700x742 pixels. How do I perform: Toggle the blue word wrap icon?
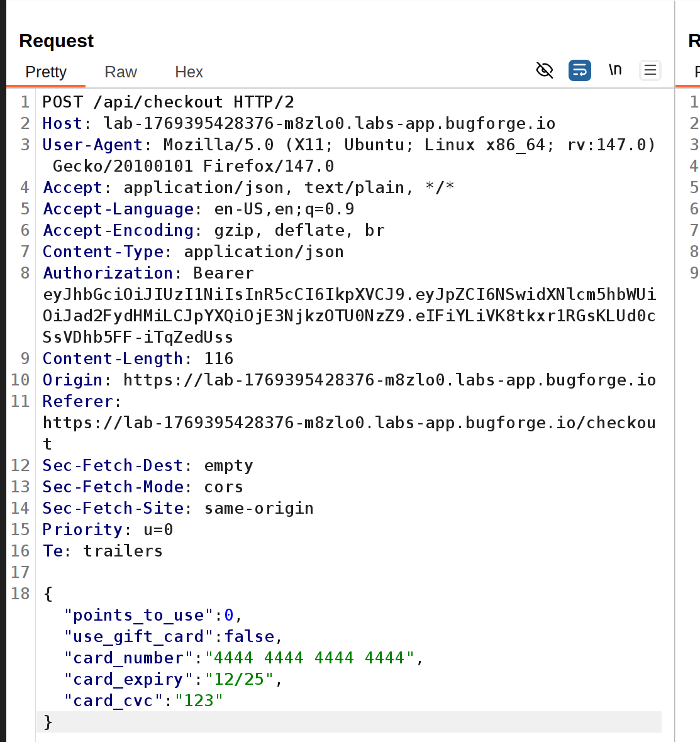[579, 70]
